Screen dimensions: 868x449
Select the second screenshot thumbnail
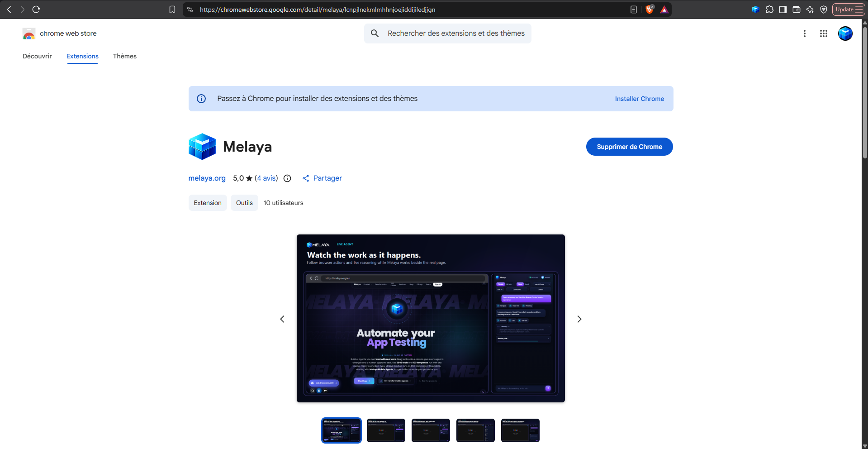(x=386, y=430)
